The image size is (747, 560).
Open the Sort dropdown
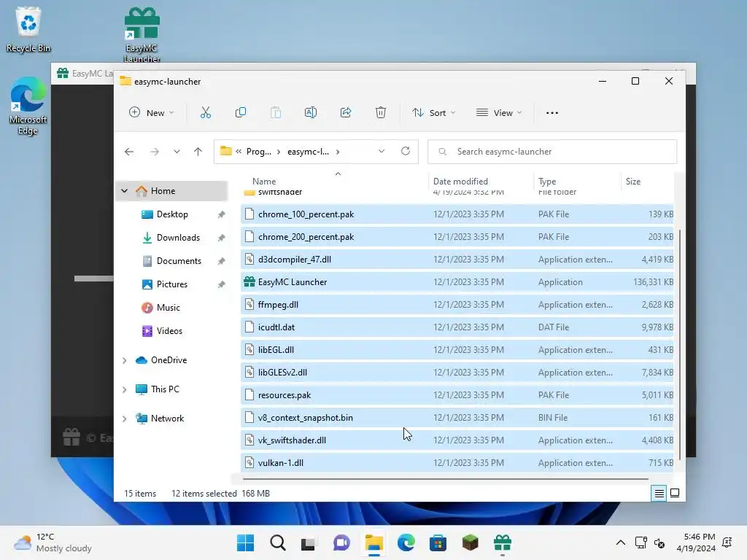(x=434, y=113)
